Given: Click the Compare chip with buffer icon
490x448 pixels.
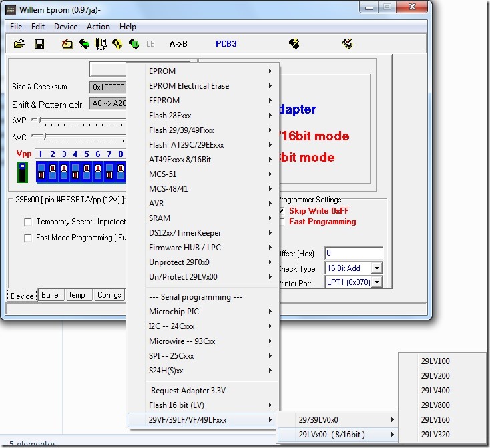Looking at the screenshot, I should coord(101,44).
